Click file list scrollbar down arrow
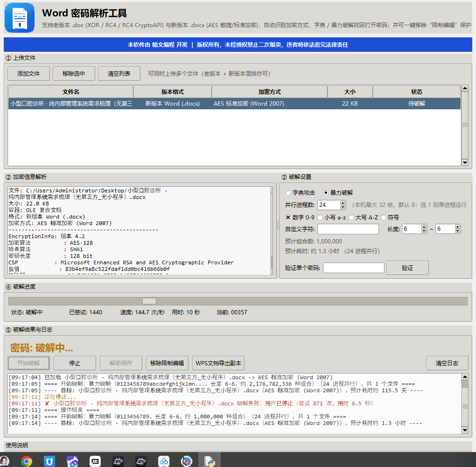Screen dimensions: 476x467 (x=465, y=163)
